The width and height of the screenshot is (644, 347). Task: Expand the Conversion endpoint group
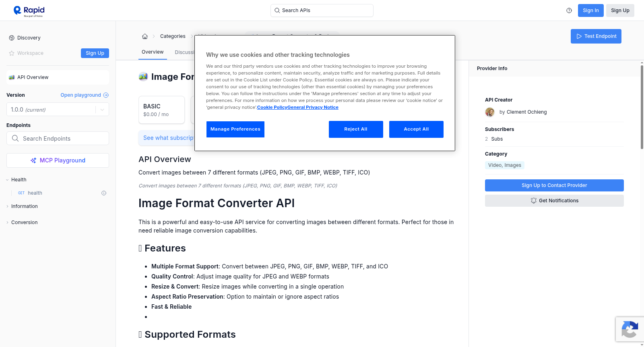point(7,222)
